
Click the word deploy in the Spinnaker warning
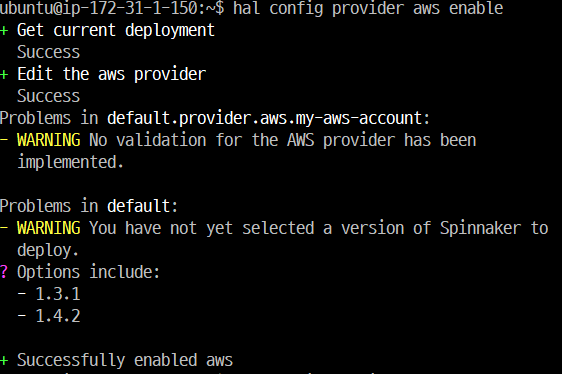pyautogui.click(x=48, y=251)
